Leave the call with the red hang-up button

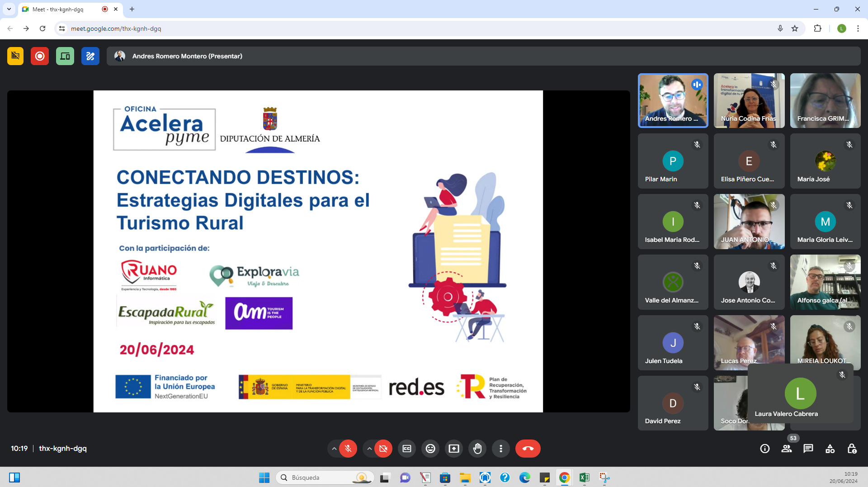point(528,449)
